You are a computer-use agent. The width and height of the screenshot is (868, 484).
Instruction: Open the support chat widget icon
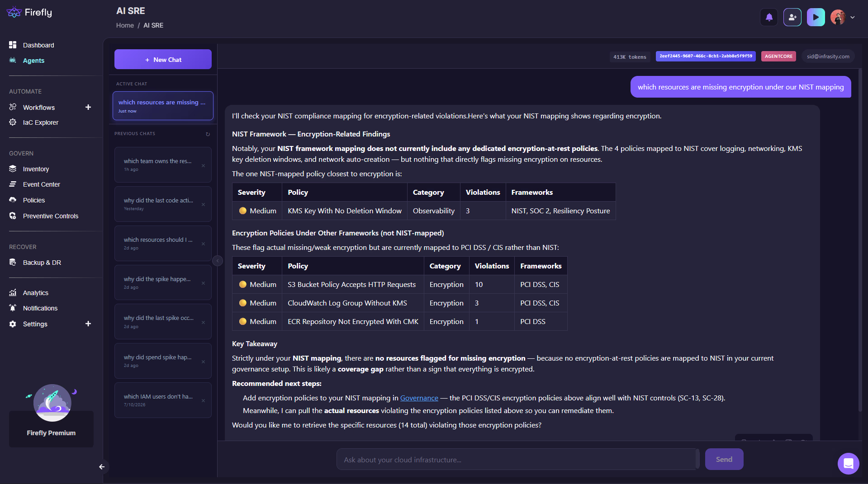pos(848,464)
